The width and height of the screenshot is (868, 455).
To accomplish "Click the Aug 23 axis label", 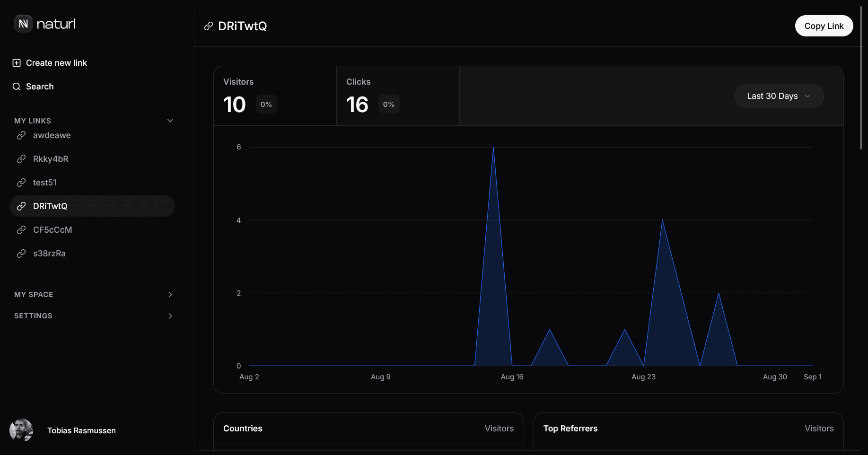I will [644, 377].
